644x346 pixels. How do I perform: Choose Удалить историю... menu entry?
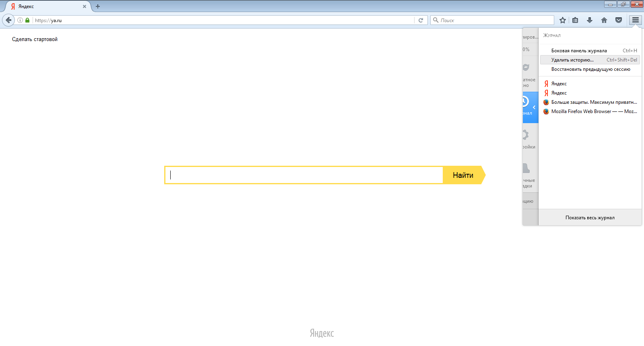click(590, 60)
